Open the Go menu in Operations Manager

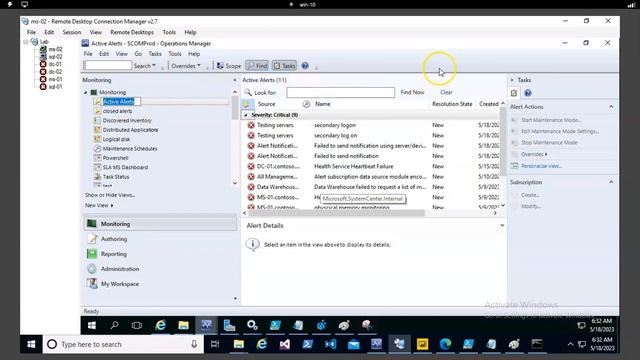pos(138,54)
